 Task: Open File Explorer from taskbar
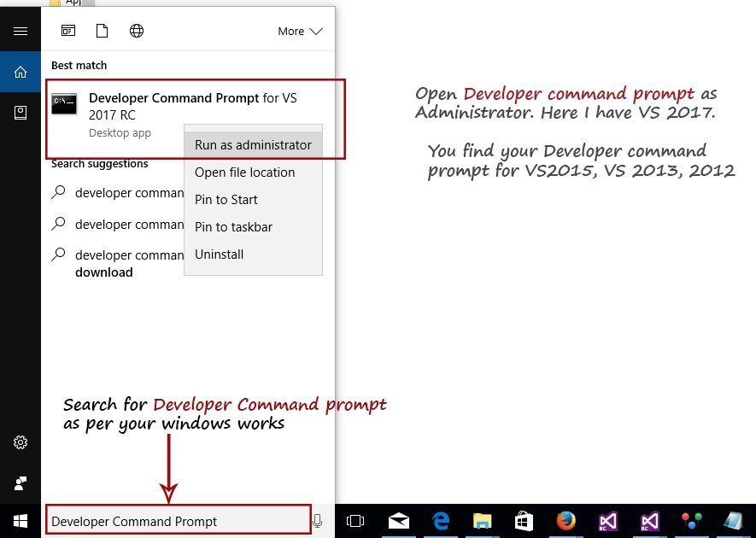482,521
